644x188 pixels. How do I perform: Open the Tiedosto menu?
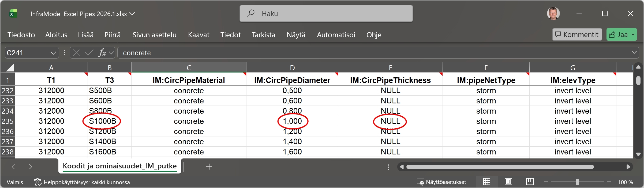(21, 35)
